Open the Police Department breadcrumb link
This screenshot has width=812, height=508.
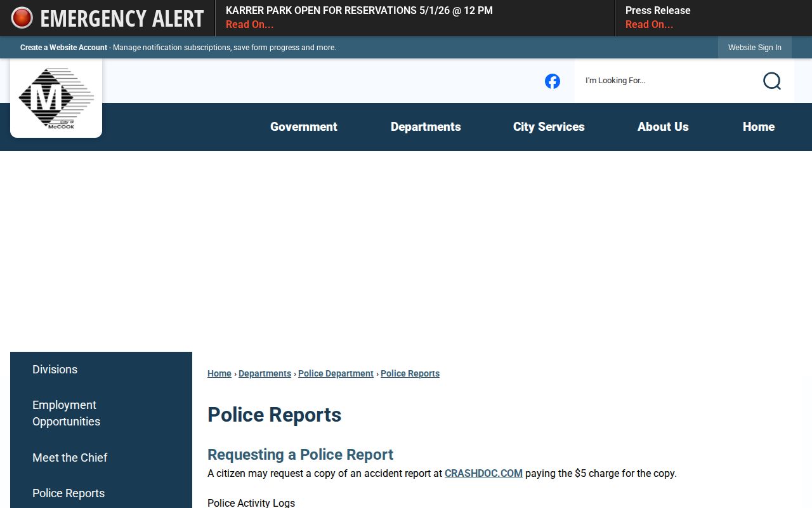tap(336, 373)
